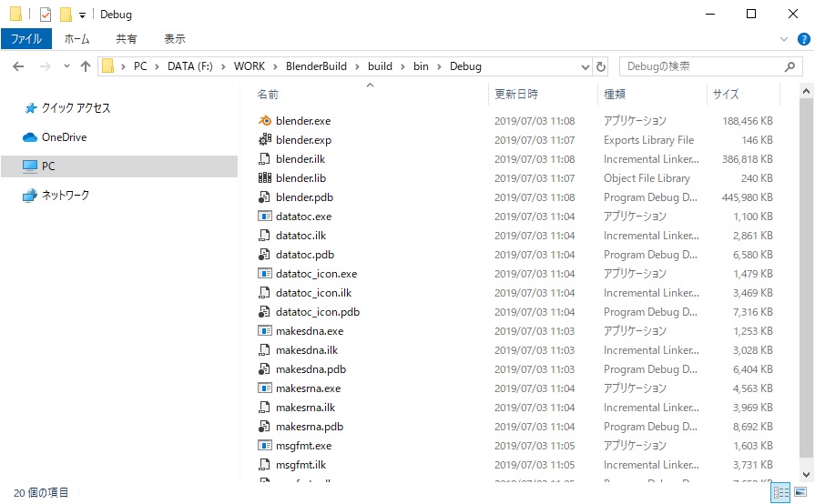This screenshot has height=504, width=815.
Task: Open the 共有 ribbon tab
Action: tap(126, 39)
